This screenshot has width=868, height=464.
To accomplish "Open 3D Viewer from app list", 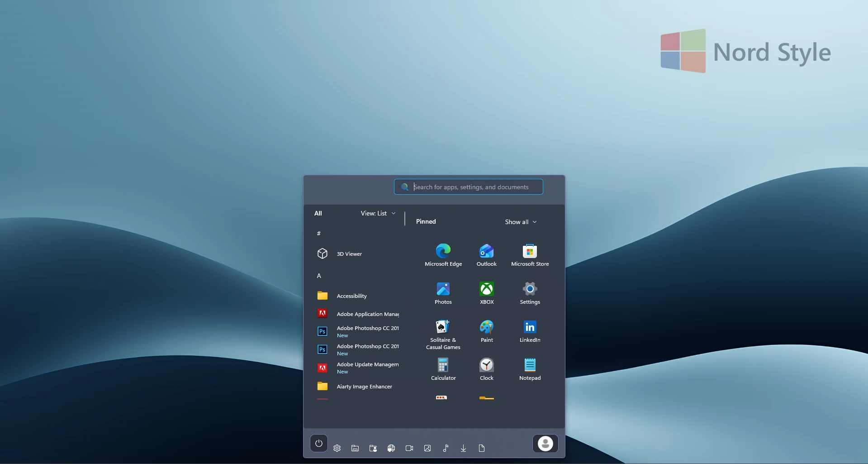I will (x=356, y=254).
